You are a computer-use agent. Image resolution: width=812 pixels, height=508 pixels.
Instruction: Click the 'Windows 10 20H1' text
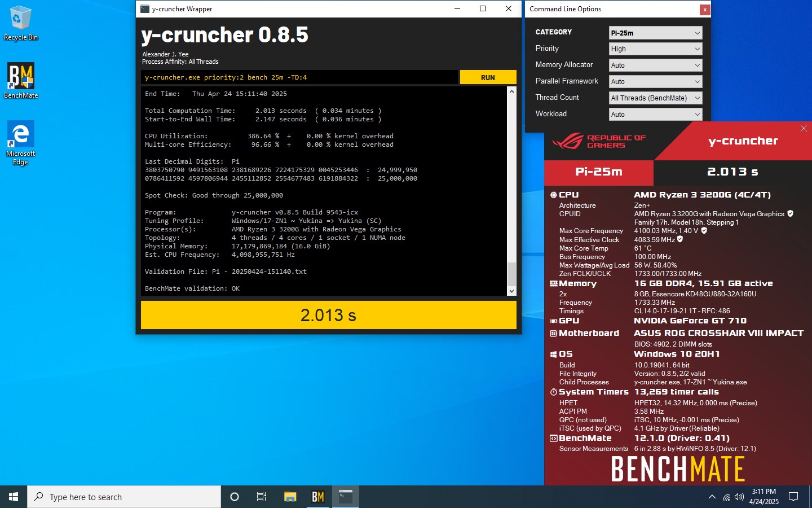tap(677, 354)
